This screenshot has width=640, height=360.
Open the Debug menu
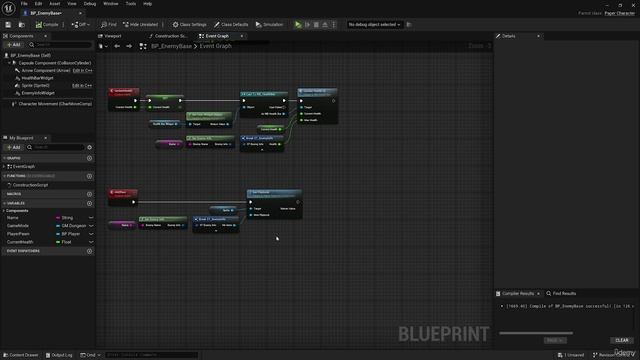(x=90, y=4)
